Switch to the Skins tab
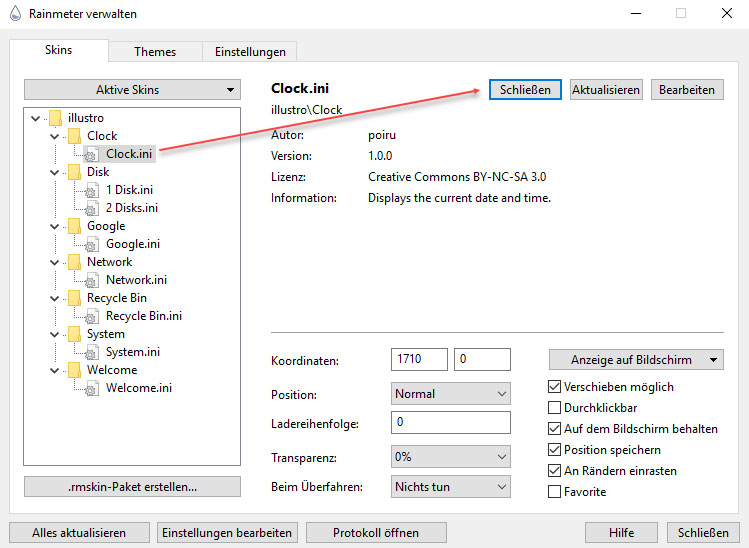Image resolution: width=749 pixels, height=548 pixels. tap(58, 50)
